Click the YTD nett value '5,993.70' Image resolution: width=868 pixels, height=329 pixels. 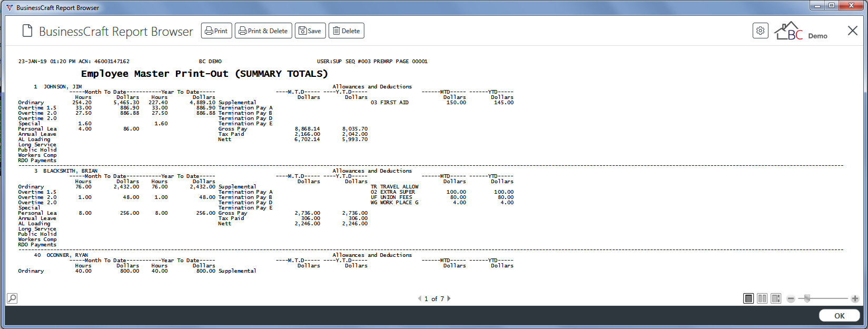pos(355,139)
